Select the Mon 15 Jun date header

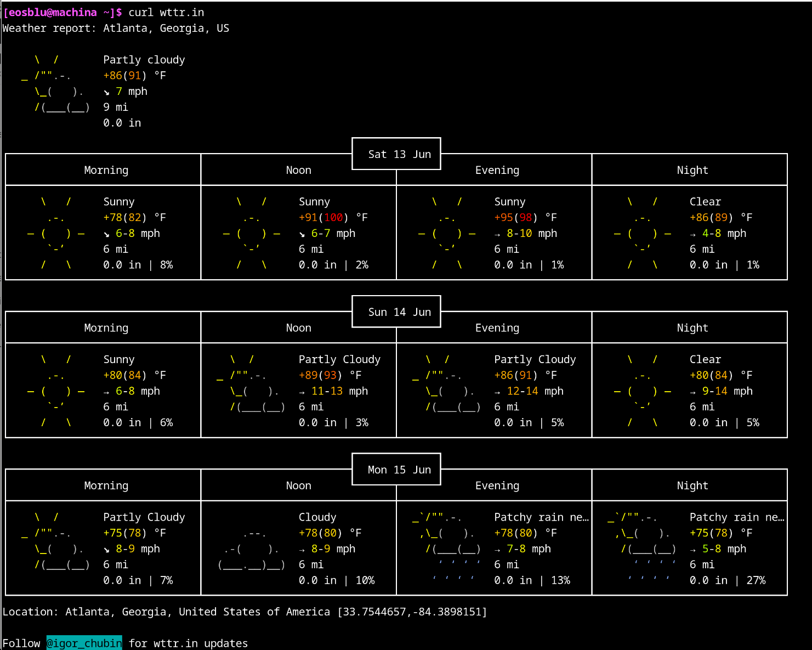[399, 470]
